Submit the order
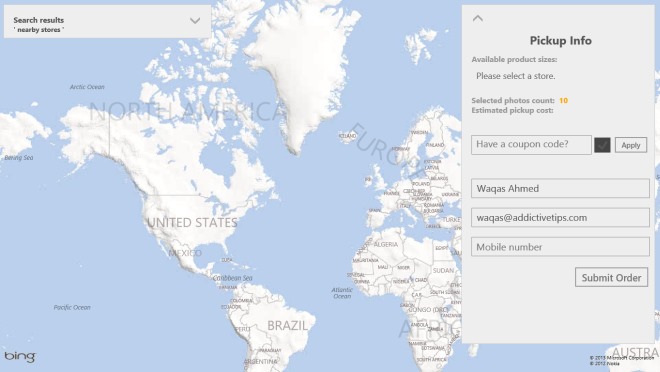 tap(611, 277)
